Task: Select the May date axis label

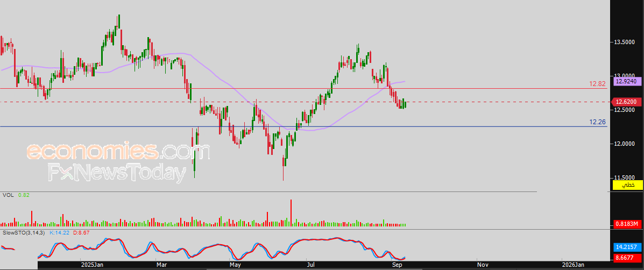Action: pos(235,265)
